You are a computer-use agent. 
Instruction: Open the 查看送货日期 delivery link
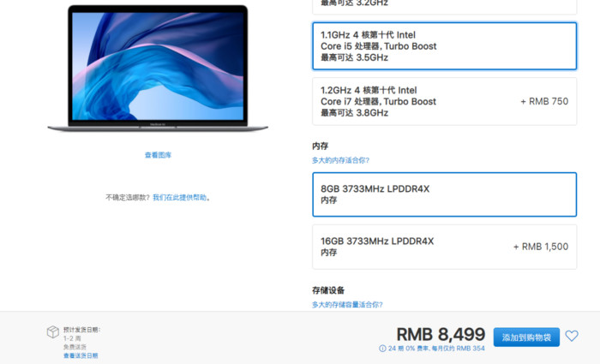click(81, 355)
